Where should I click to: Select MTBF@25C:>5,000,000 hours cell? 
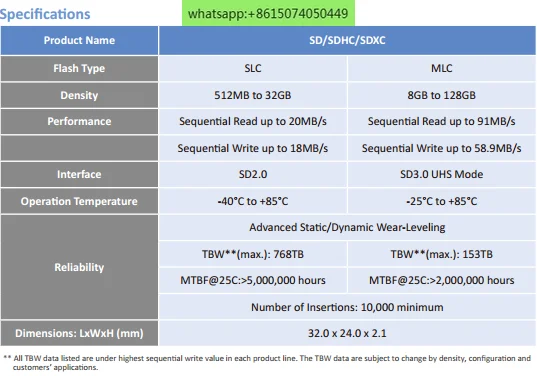pyautogui.click(x=253, y=280)
